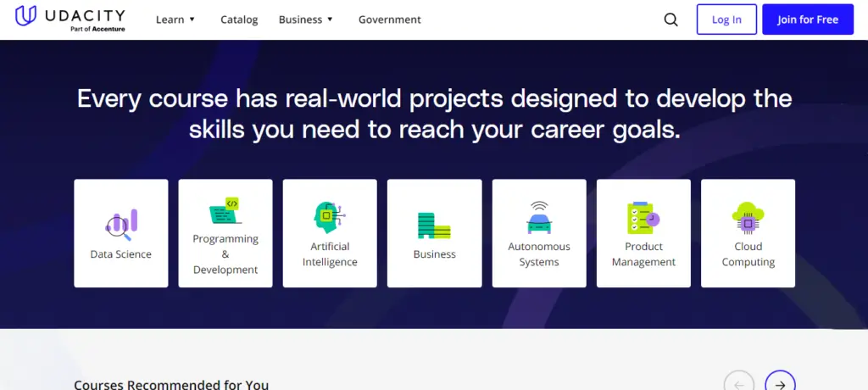The height and width of the screenshot is (390, 868).
Task: Click the Cloud Computing chip icon
Action: 748,217
